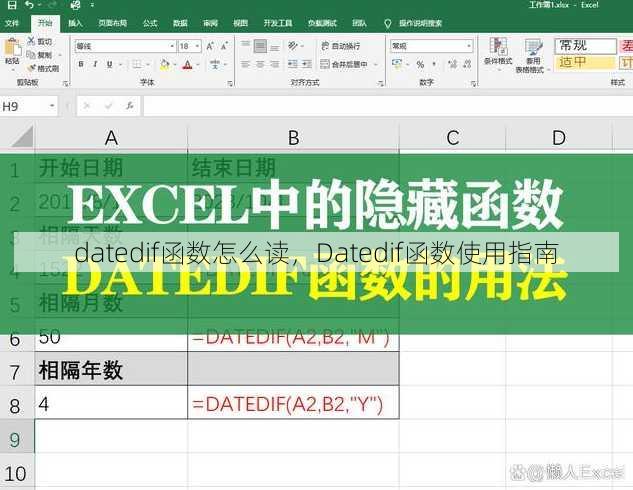Align cell text to the top
This screenshot has height=490, width=633.
click(x=245, y=46)
